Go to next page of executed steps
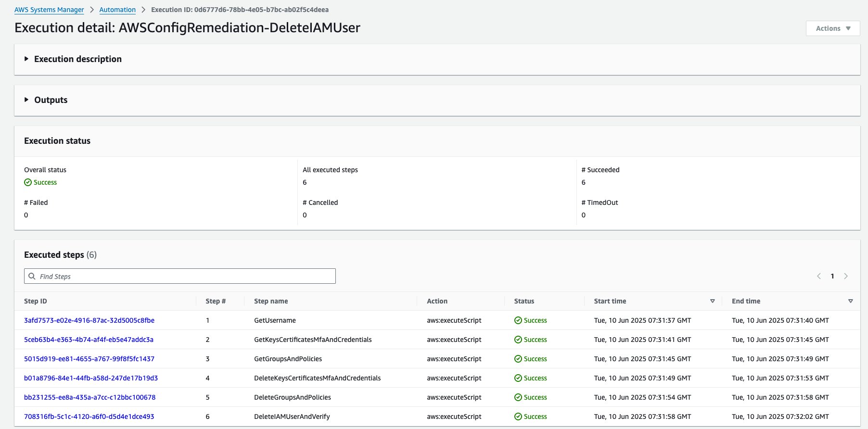The image size is (868, 429). click(846, 276)
